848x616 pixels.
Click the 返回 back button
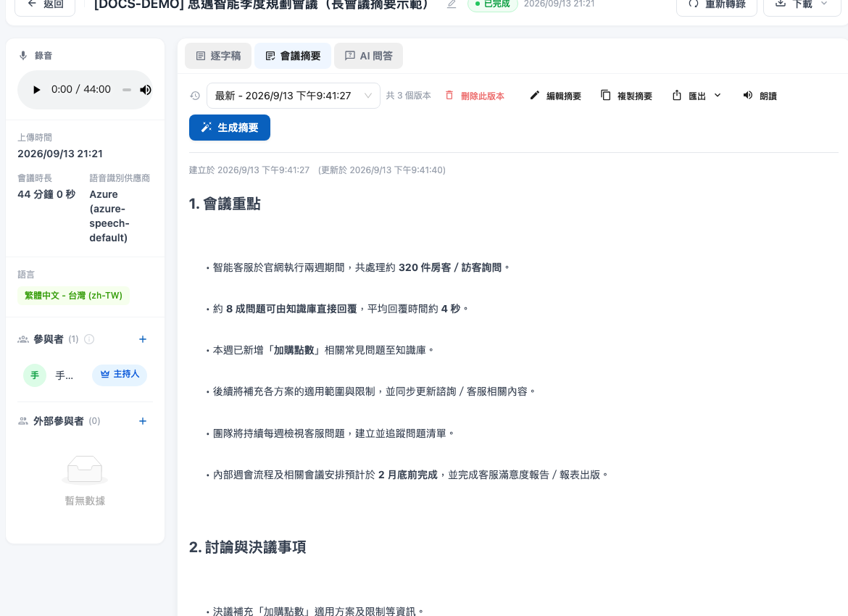[x=44, y=4]
